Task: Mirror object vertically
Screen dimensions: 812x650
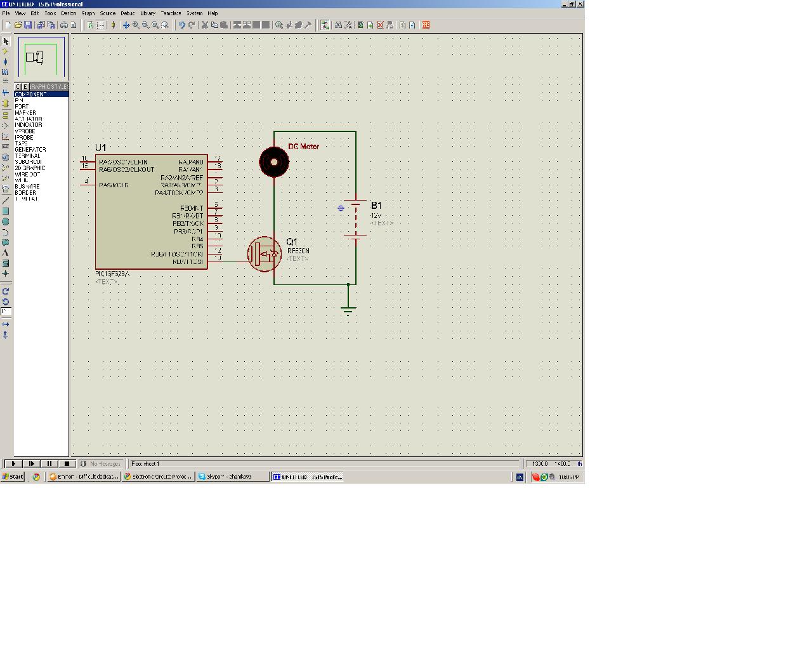Action: tap(6, 335)
